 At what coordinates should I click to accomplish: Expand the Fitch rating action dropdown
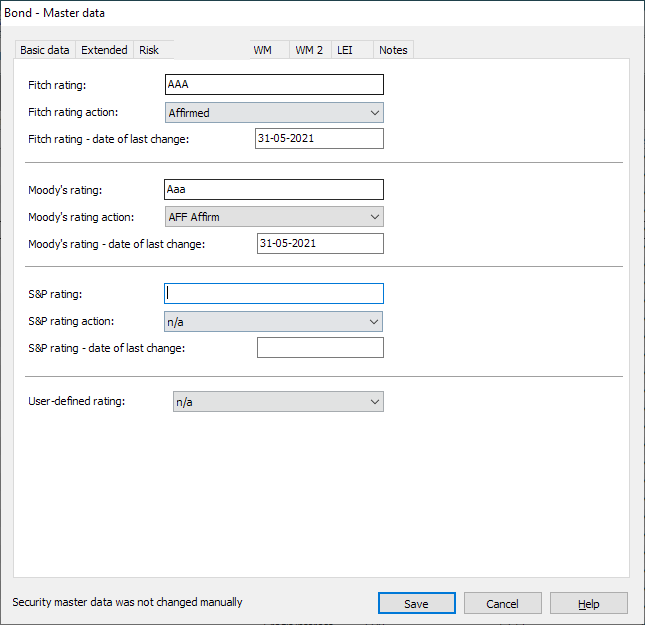(273, 113)
